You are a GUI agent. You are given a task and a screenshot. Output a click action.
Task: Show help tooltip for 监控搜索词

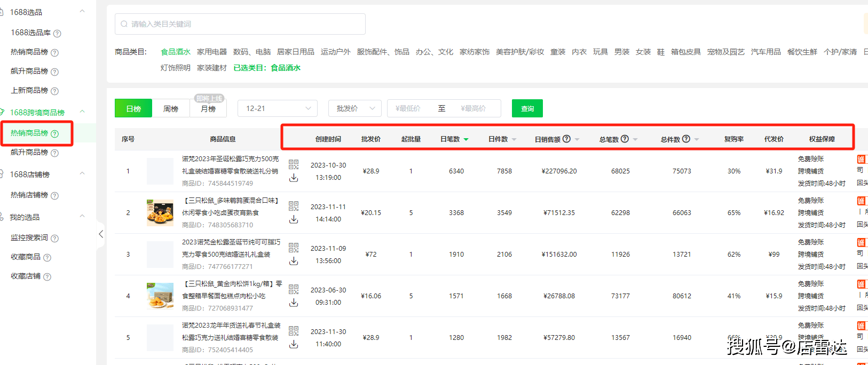55,239
